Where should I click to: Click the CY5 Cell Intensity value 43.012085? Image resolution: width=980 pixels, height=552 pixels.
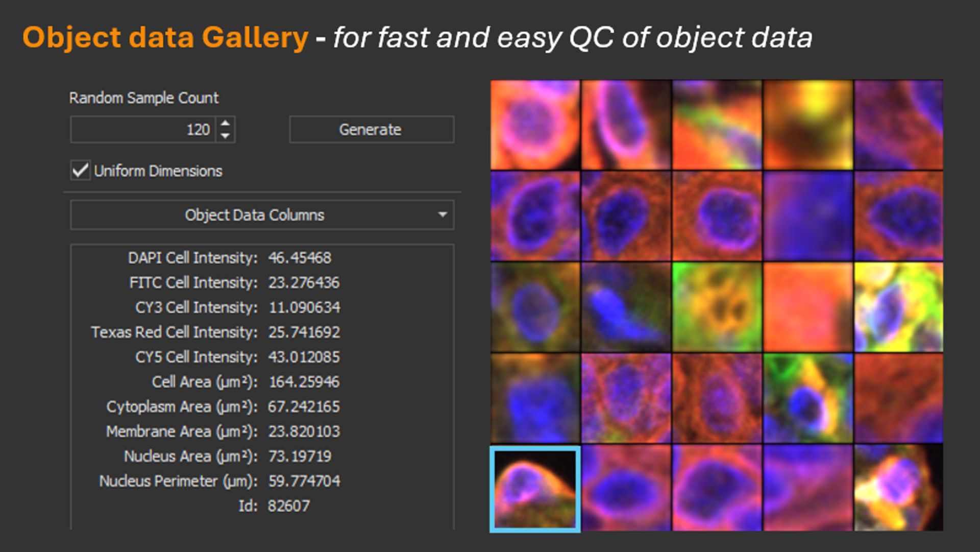pos(304,357)
